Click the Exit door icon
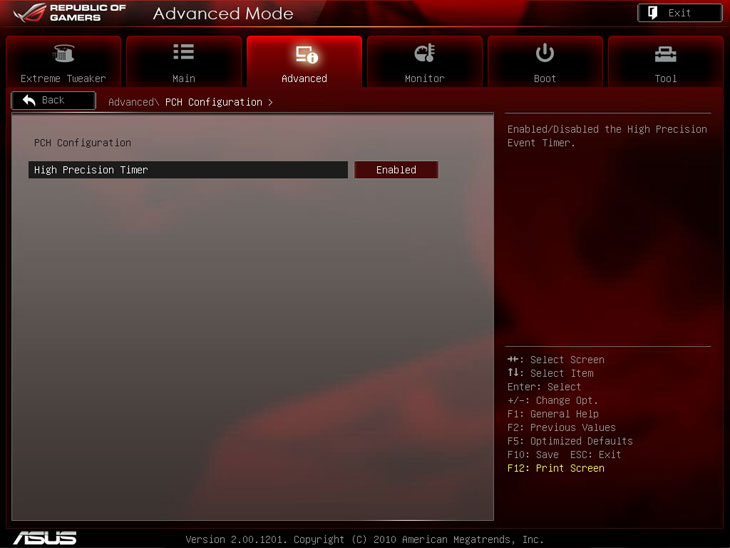 pyautogui.click(x=653, y=13)
